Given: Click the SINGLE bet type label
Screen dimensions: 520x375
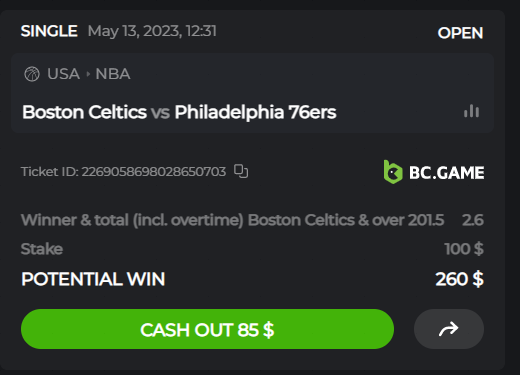Looking at the screenshot, I should [x=49, y=31].
